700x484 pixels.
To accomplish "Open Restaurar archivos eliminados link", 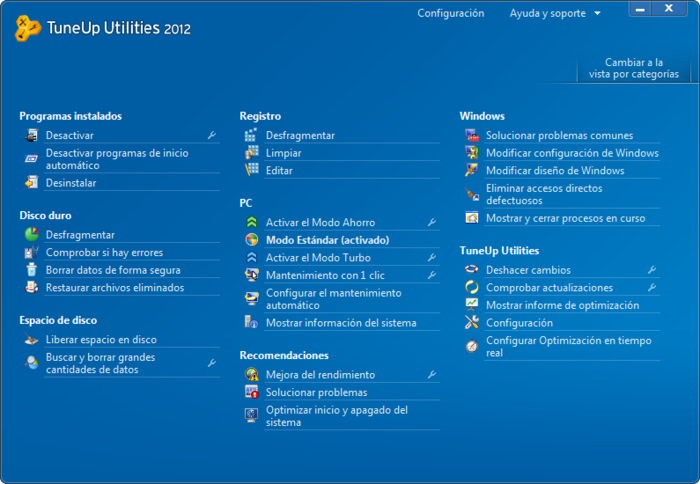I will (x=115, y=288).
